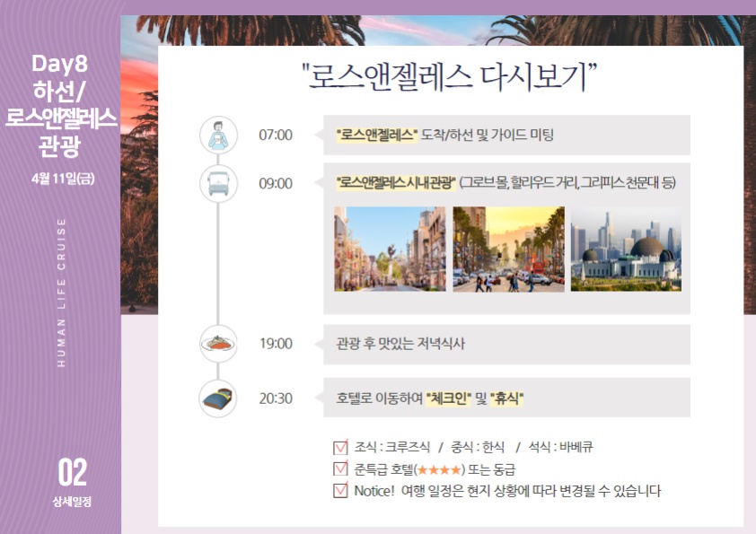Click the checkbox beside 조식 : 크루즈식
Screen dimensions: 756x534
pyautogui.click(x=340, y=447)
